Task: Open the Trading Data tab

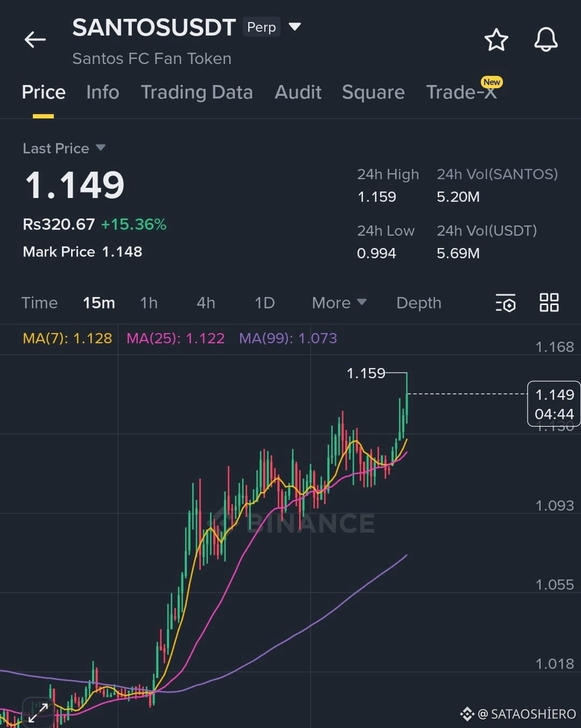Action: coord(197,92)
